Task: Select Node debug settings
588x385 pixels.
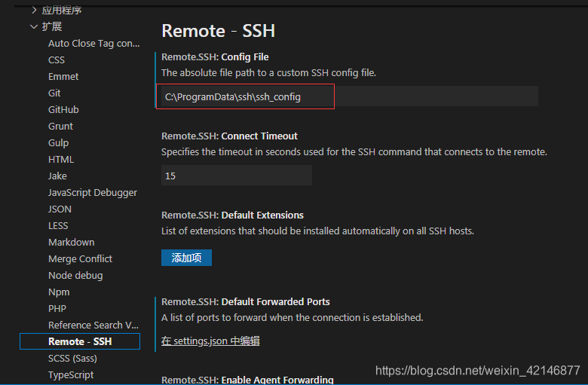Action: pyautogui.click(x=75, y=276)
